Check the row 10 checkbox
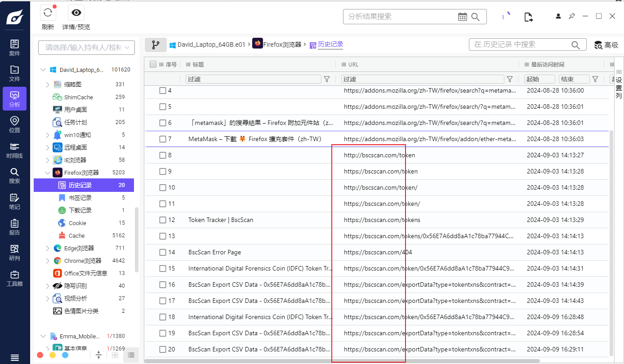624x364 pixels. pyautogui.click(x=163, y=187)
